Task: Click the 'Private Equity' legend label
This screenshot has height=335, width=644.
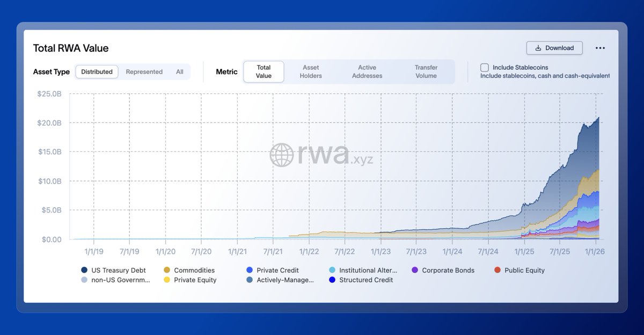Action: coord(195,280)
